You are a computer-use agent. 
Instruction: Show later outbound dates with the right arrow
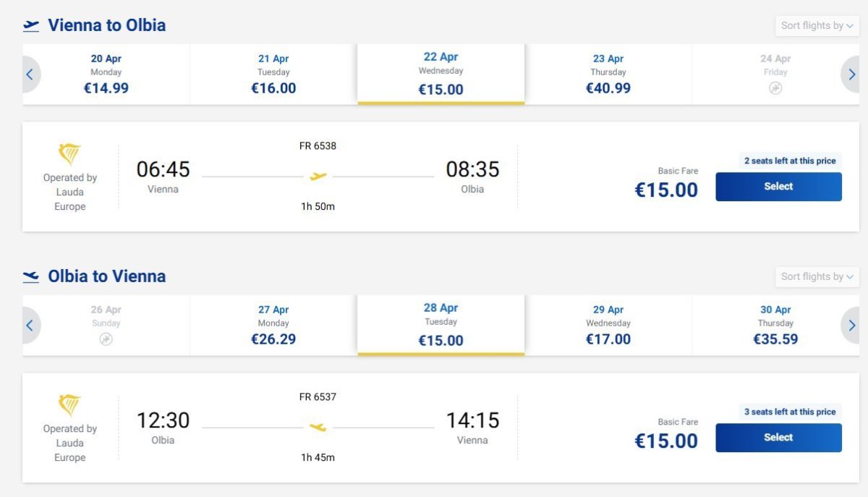(x=851, y=74)
